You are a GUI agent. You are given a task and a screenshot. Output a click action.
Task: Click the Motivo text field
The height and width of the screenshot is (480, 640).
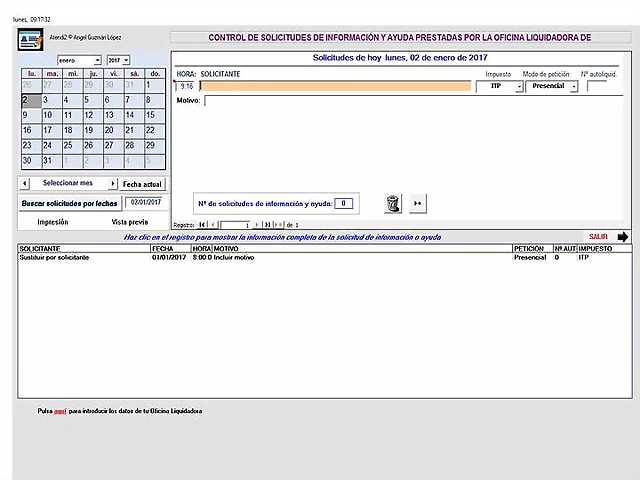pyautogui.click(x=413, y=101)
